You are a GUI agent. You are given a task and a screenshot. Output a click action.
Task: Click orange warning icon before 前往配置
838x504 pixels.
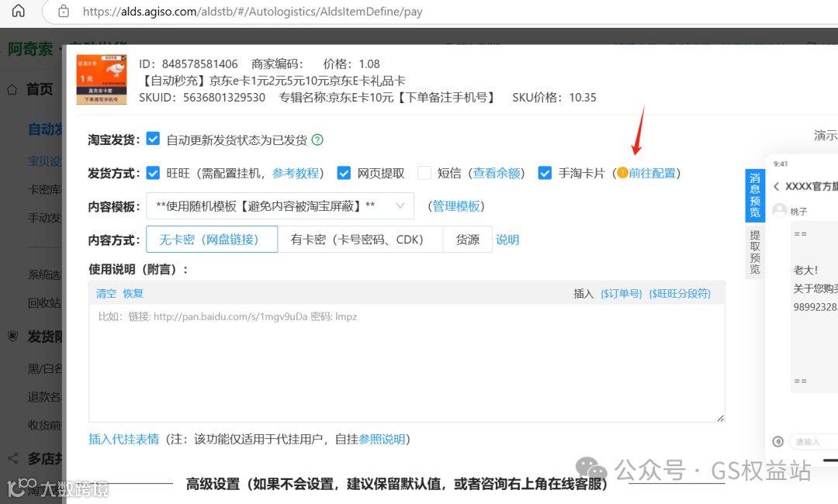coord(622,172)
